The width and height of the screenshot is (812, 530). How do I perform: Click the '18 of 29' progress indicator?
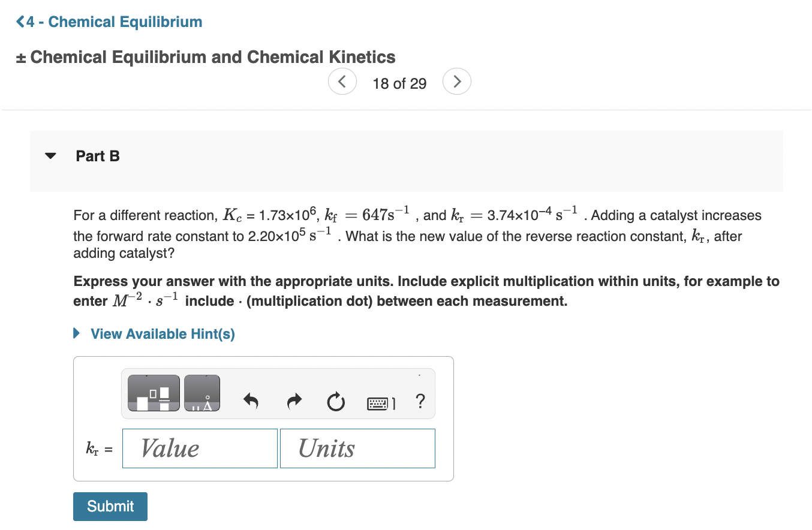(x=399, y=83)
